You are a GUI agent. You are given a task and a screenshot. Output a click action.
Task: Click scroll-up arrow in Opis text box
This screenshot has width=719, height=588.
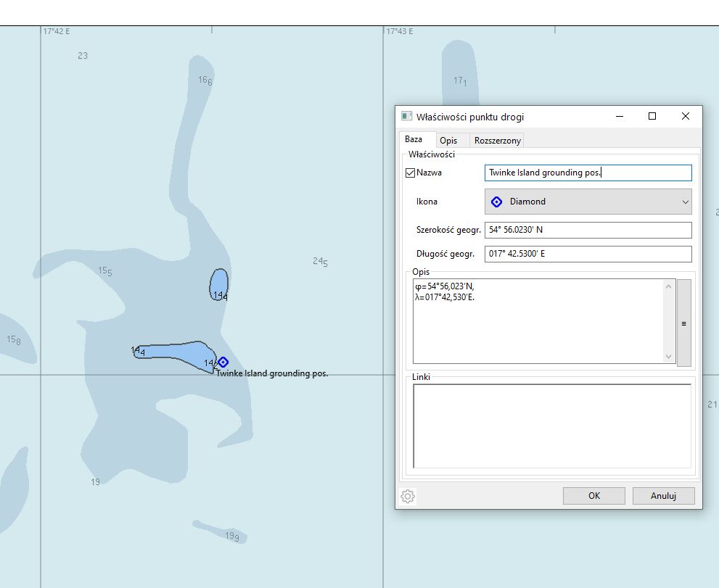point(669,286)
